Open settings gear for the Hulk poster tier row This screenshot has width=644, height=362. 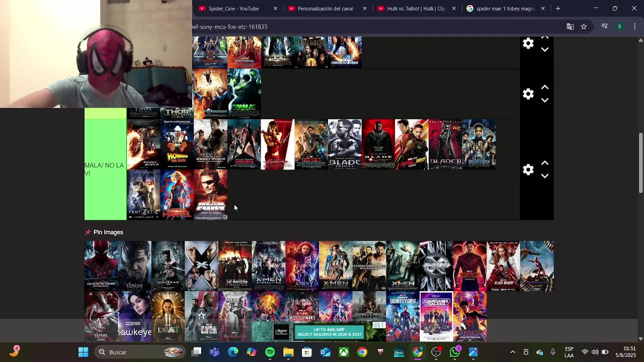point(528,94)
